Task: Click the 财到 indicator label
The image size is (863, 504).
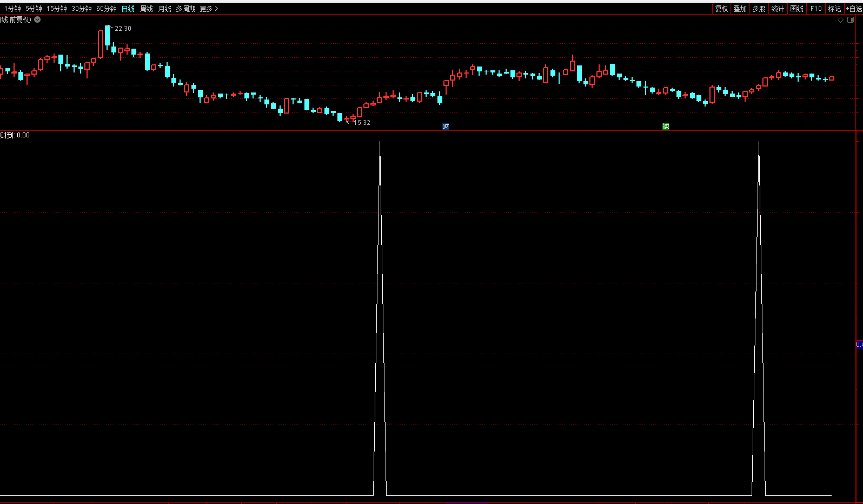Action: pos(7,135)
